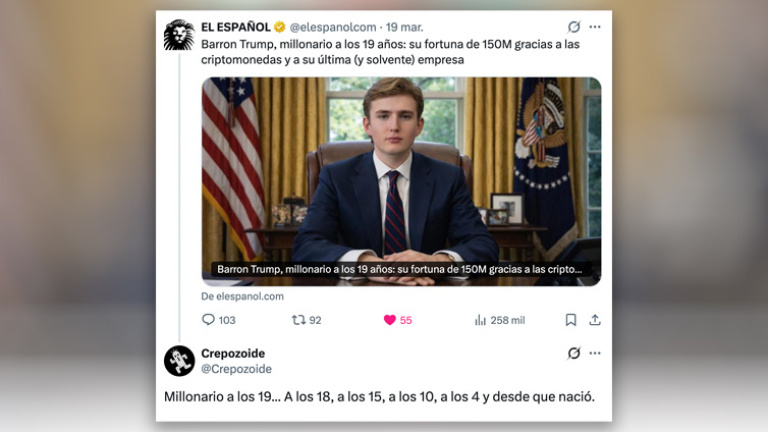Open Grok icon on Crepozoide reply

pyautogui.click(x=574, y=353)
